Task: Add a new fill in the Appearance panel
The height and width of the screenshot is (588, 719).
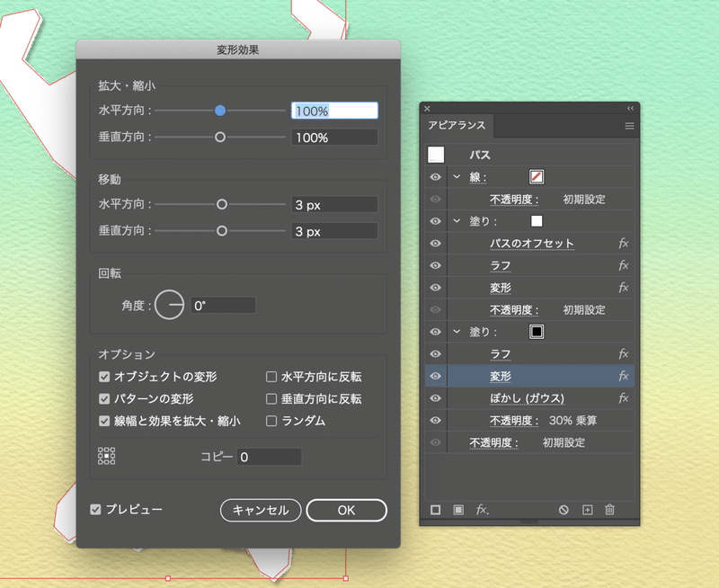Action: point(457,510)
